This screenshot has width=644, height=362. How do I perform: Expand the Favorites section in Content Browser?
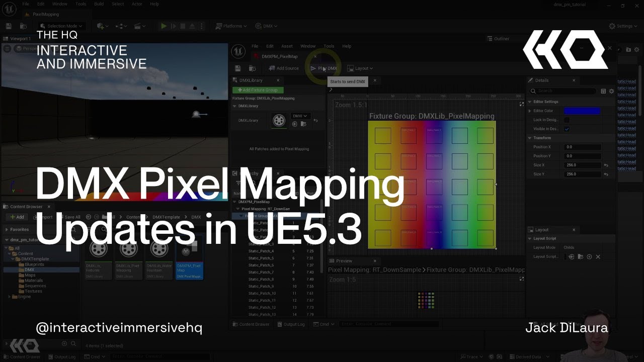7,229
